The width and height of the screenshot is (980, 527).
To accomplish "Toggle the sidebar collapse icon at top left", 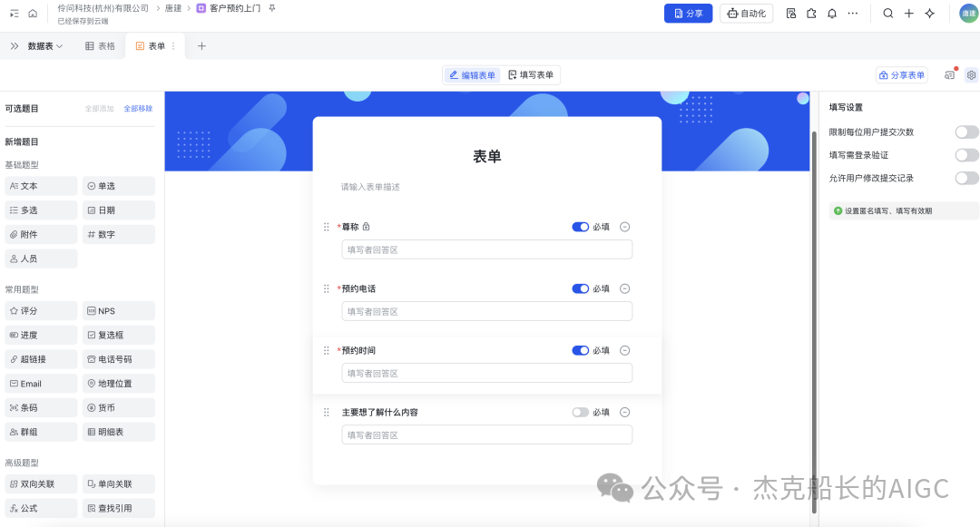I will point(14,13).
